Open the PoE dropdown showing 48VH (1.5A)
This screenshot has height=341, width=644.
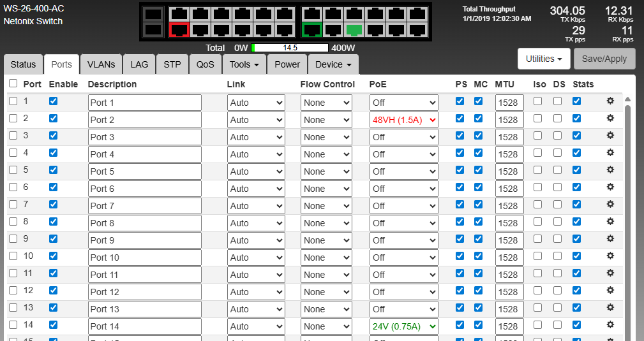point(403,120)
